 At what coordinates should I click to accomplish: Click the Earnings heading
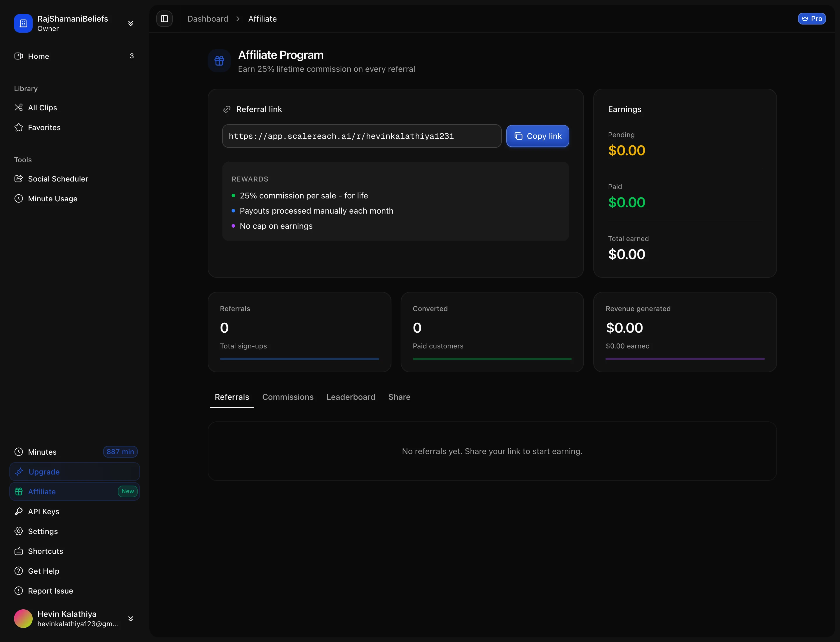(x=624, y=109)
